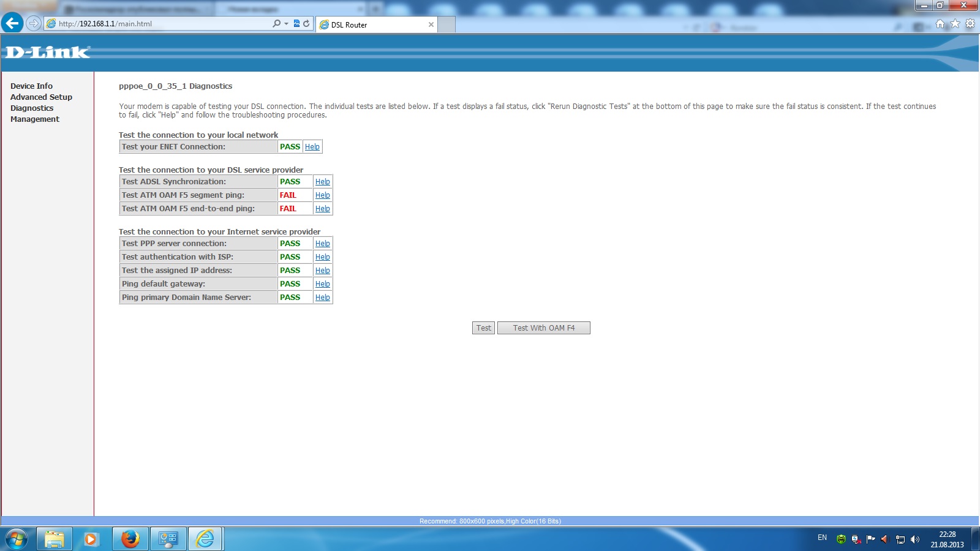This screenshot has width=980, height=551.
Task: Open Help for ENET Connection test
Action: click(312, 147)
